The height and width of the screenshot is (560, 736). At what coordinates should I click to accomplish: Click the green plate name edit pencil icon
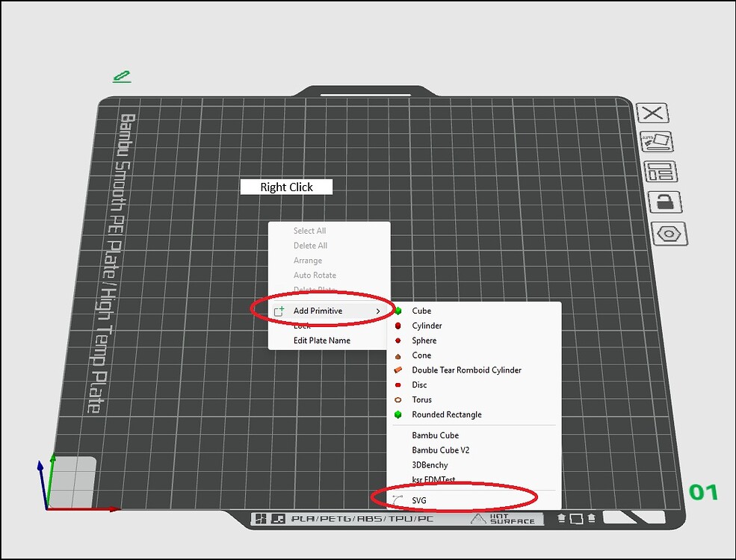(122, 76)
